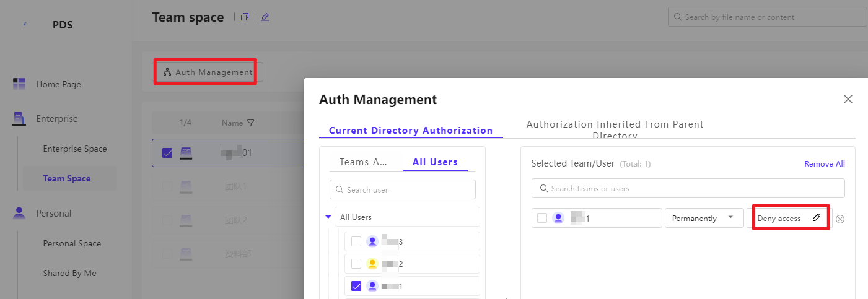Open Personal Space in the sidebar
The image size is (868, 299).
[x=72, y=243]
